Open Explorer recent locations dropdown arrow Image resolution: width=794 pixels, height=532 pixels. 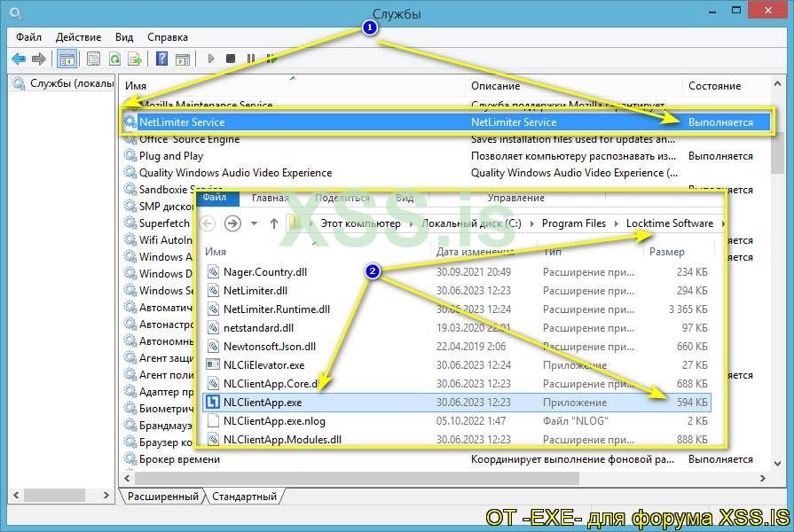[x=255, y=223]
